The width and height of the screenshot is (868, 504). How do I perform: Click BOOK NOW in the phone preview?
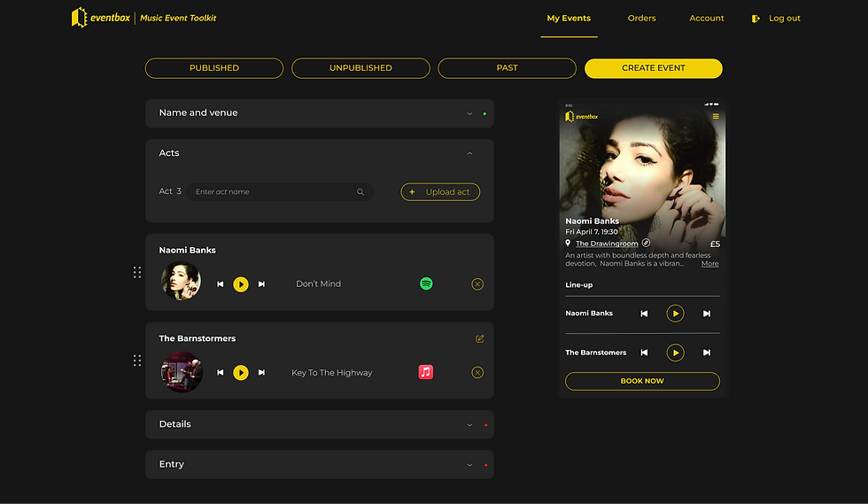[642, 381]
